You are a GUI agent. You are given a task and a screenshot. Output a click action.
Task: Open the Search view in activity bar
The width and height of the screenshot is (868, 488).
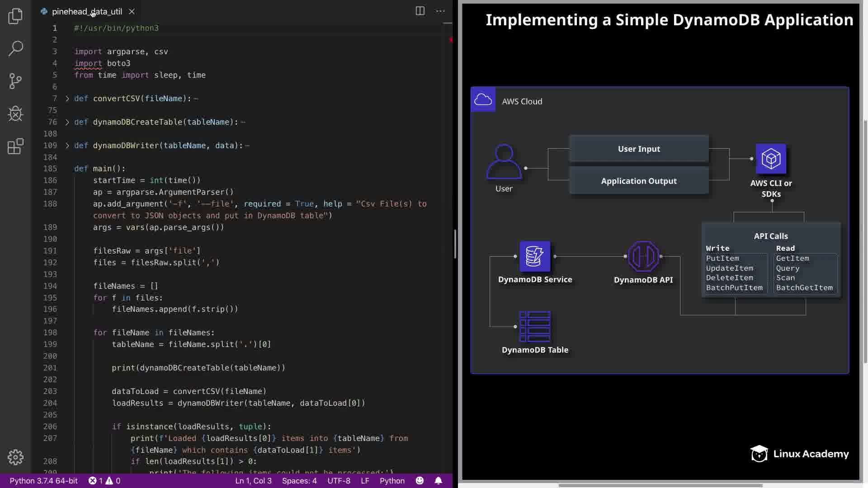15,48
